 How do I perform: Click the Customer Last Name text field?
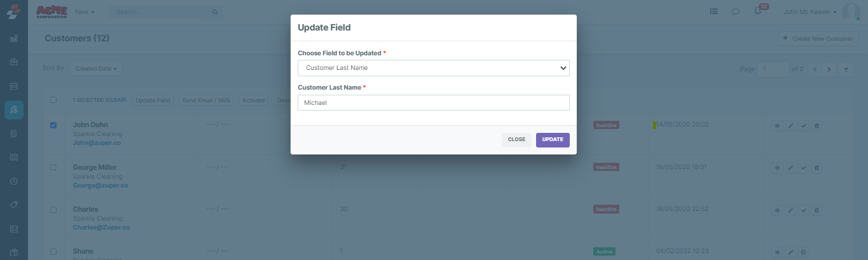[x=433, y=103]
